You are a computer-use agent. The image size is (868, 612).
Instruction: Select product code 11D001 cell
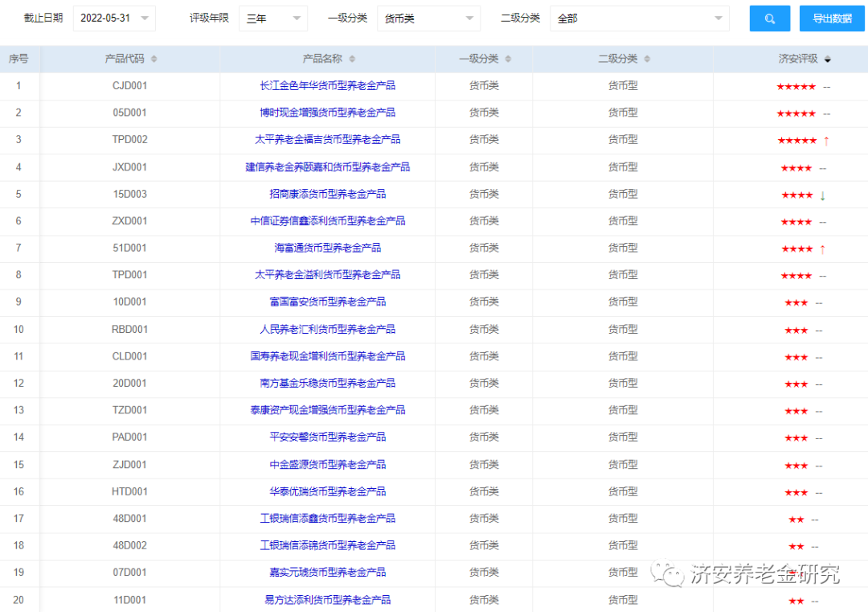(130, 600)
